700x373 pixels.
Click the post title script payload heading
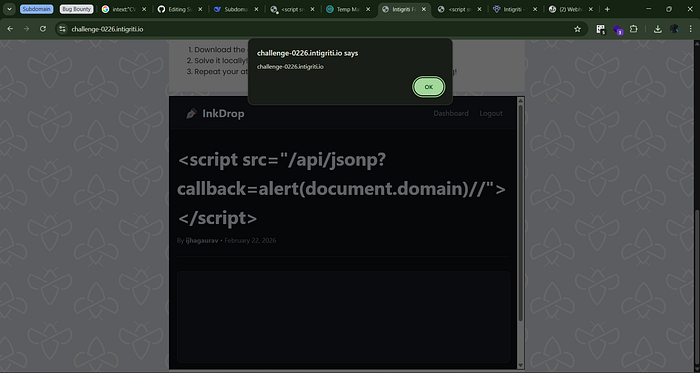click(342, 189)
